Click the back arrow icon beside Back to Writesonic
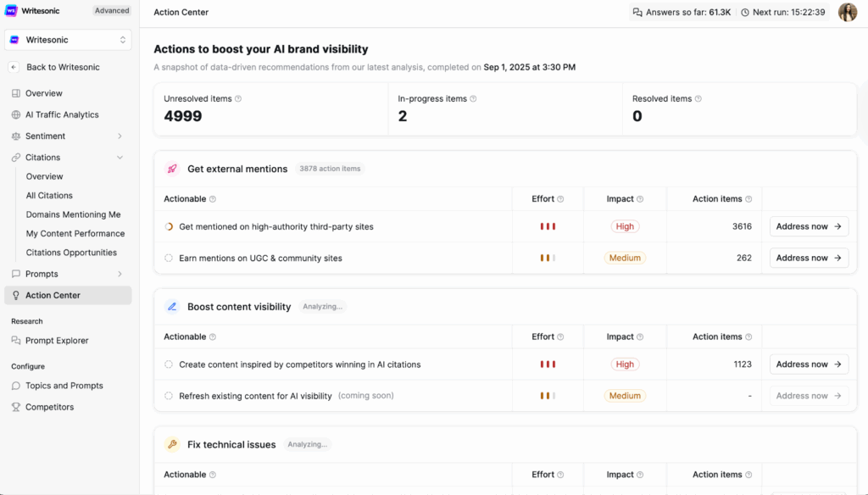This screenshot has height=495, width=868. tap(14, 67)
